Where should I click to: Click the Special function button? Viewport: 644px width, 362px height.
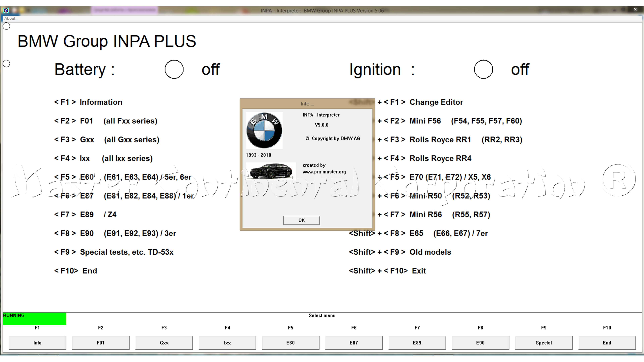click(x=544, y=343)
